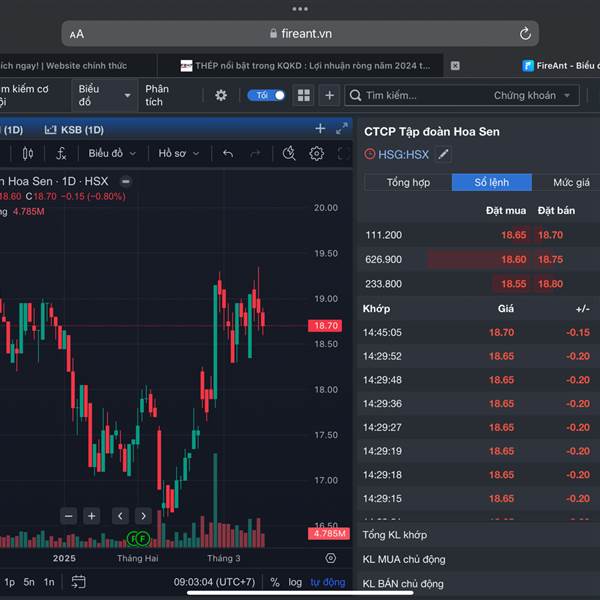Zoom out the chart with minus button
This screenshot has width=600, height=600.
68,516
